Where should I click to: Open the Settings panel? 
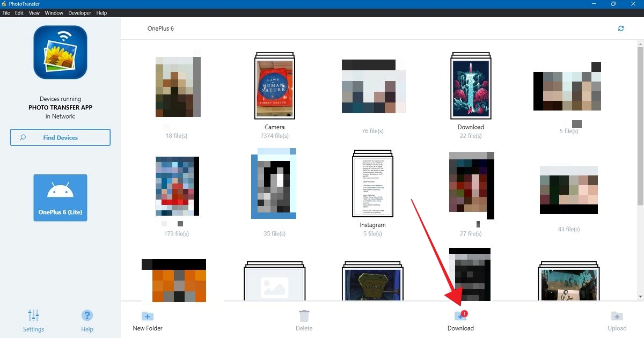click(33, 320)
